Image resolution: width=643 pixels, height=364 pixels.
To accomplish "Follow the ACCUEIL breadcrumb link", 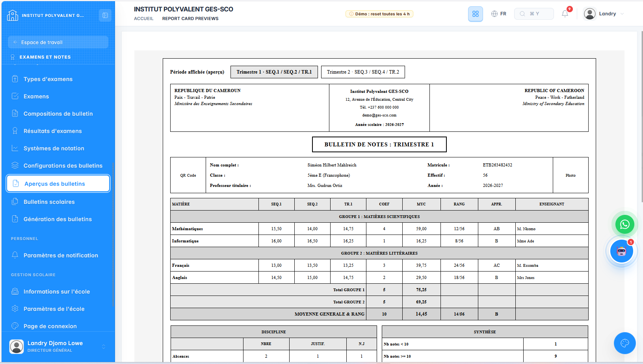I will coord(144,18).
